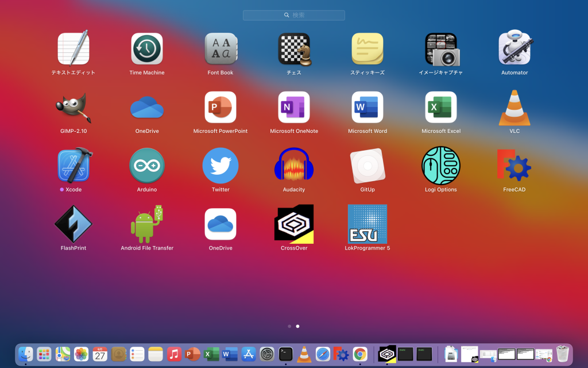Open the チェス (Chess) app
Screen dimensions: 588x368
(x=294, y=49)
